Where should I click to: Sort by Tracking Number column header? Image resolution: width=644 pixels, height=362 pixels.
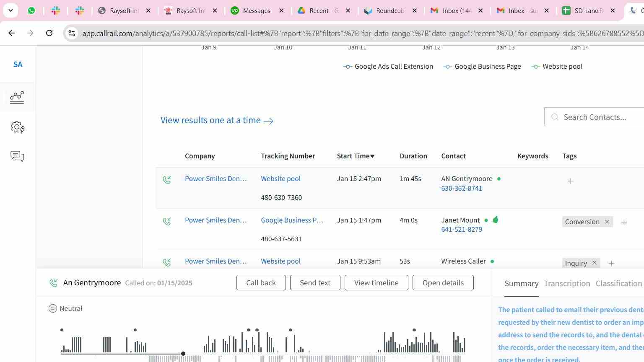coord(288,156)
